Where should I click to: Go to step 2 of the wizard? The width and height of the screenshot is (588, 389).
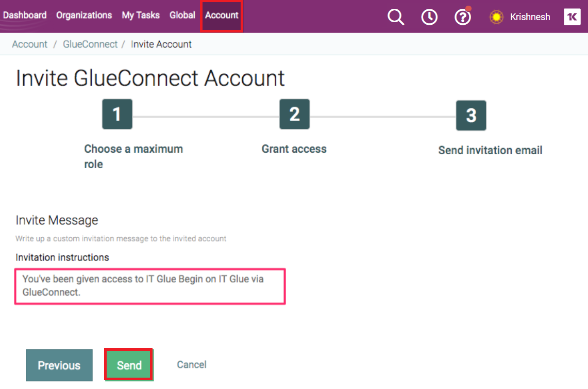coord(294,114)
